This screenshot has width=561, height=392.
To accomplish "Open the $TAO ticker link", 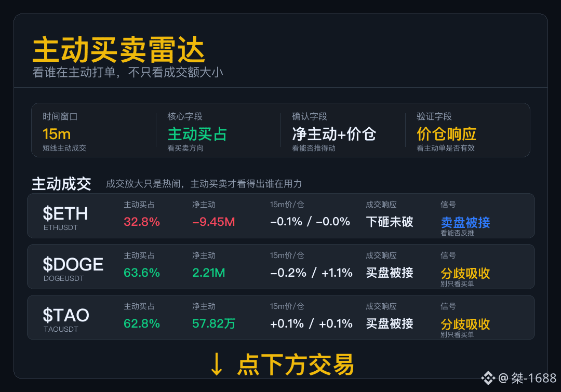I will (x=66, y=315).
